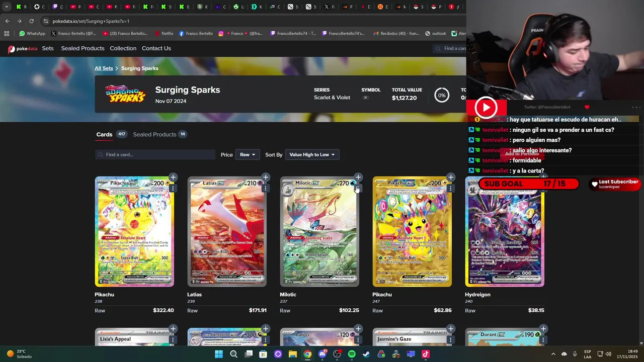Screen dimensions: 644x362
Task: Open three-dot menu on Pikachu 247 card
Action: coord(450,188)
